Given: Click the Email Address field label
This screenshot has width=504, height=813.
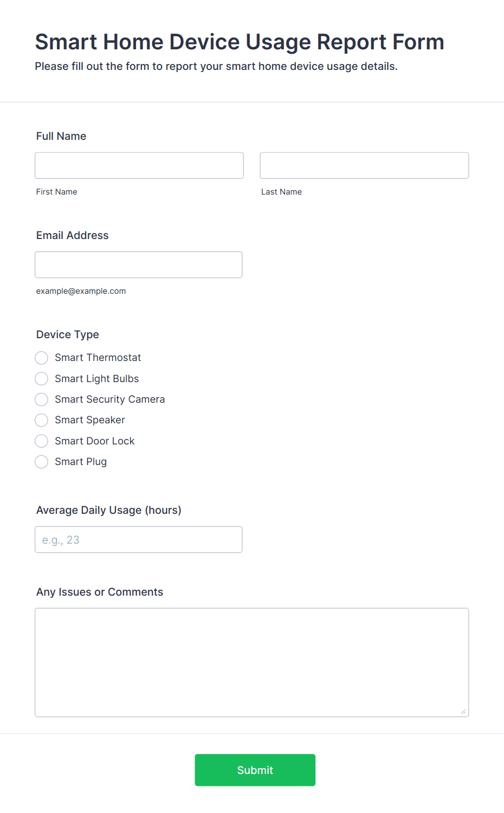Looking at the screenshot, I should pos(73,235).
